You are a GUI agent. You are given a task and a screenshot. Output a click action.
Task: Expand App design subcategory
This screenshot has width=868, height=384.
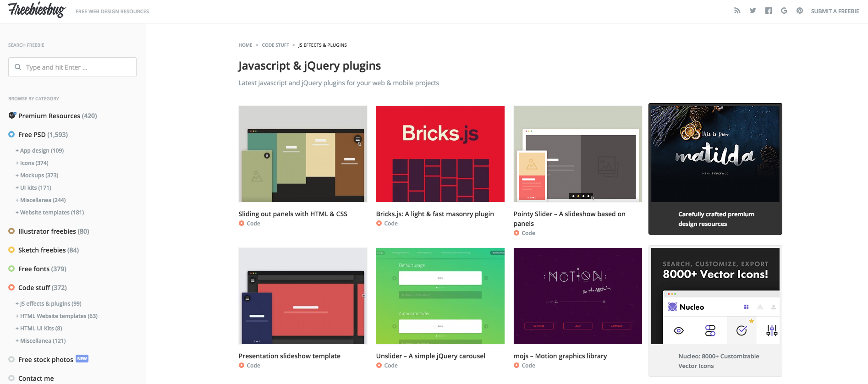click(x=39, y=150)
